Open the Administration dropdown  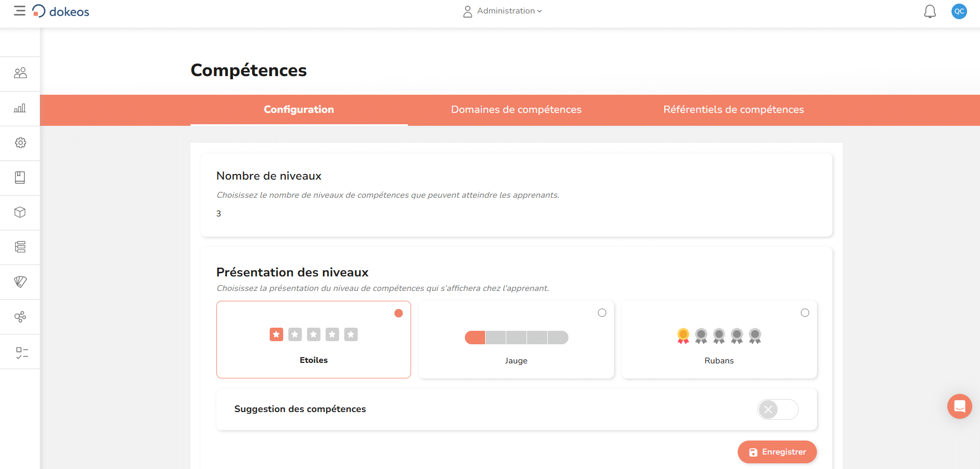(509, 11)
